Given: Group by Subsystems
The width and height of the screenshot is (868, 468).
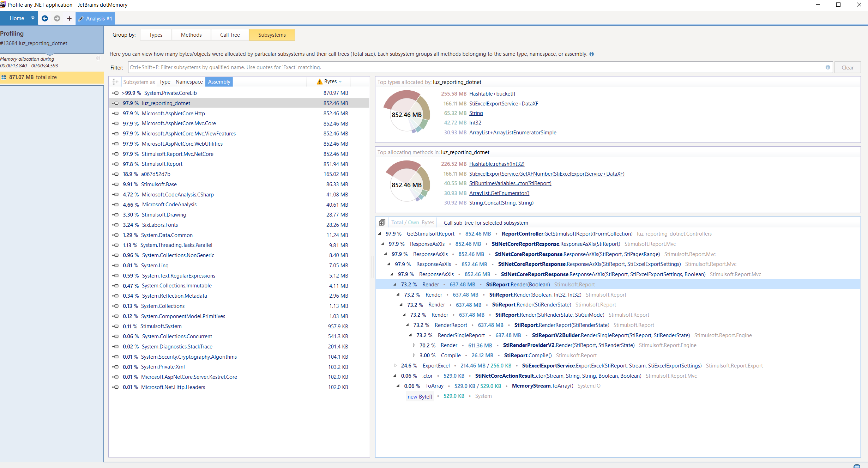Looking at the screenshot, I should click(272, 35).
